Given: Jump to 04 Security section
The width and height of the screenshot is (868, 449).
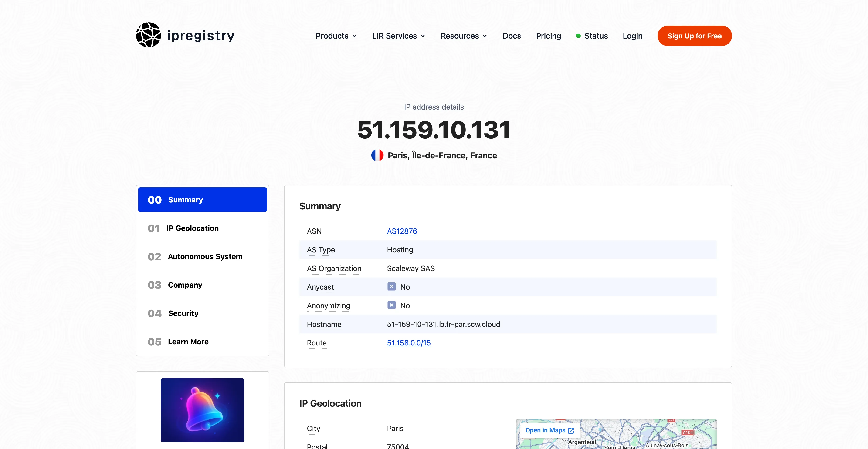Looking at the screenshot, I should click(x=203, y=313).
